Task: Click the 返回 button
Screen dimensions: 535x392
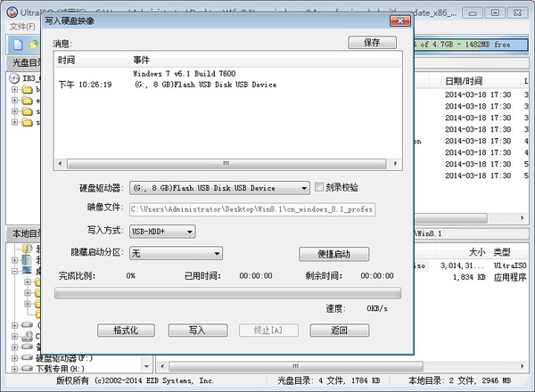Action: point(339,330)
